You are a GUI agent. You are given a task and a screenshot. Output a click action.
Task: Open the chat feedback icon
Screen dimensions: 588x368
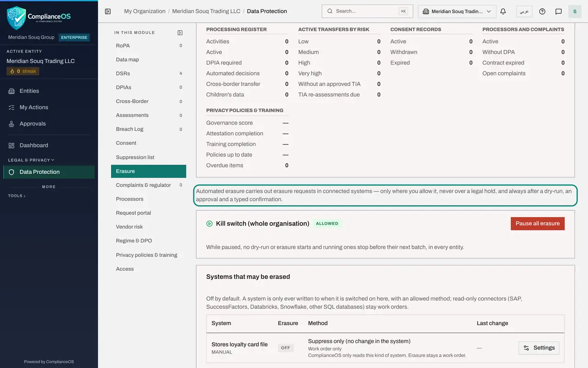click(559, 11)
